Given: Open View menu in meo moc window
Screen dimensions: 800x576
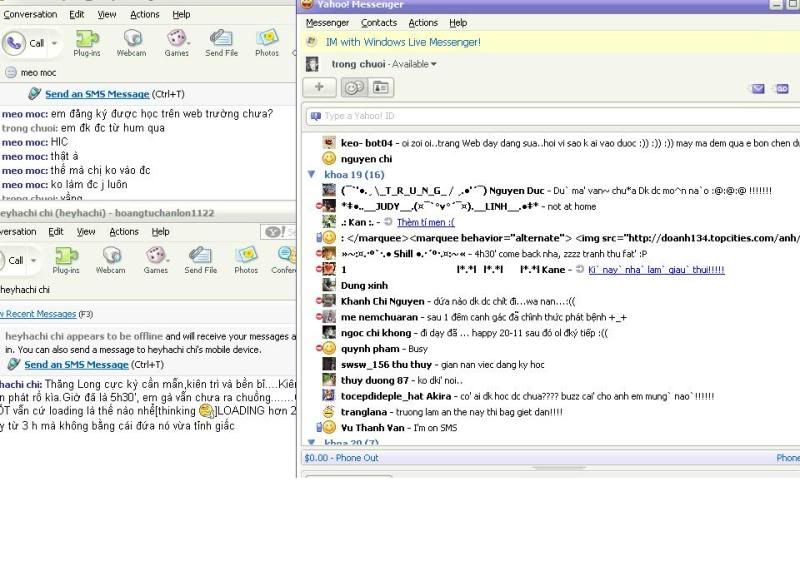Looking at the screenshot, I should coord(107,14).
